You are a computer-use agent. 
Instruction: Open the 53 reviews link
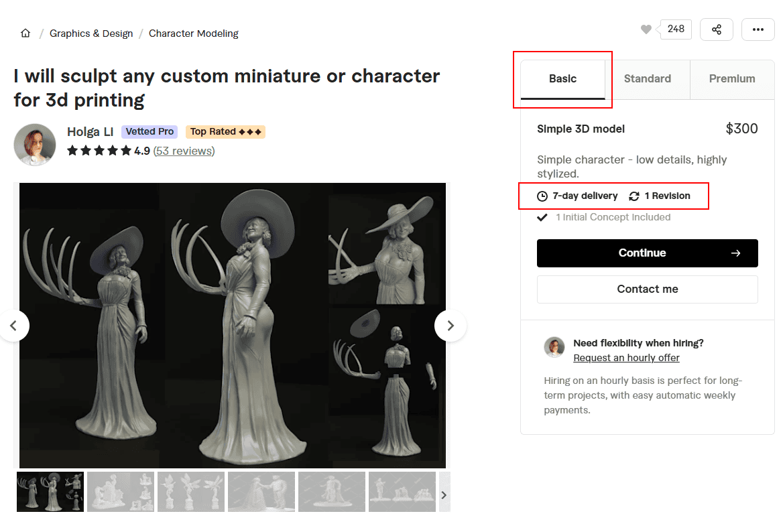pyautogui.click(x=184, y=151)
